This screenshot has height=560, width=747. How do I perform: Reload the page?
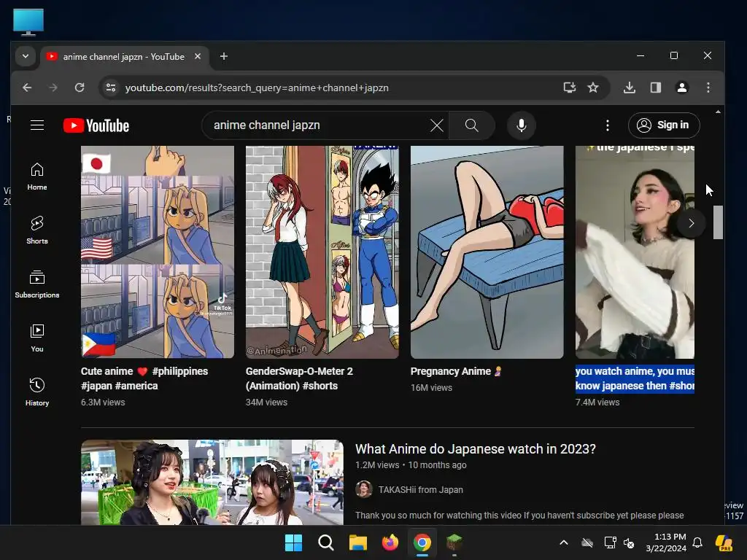(80, 87)
